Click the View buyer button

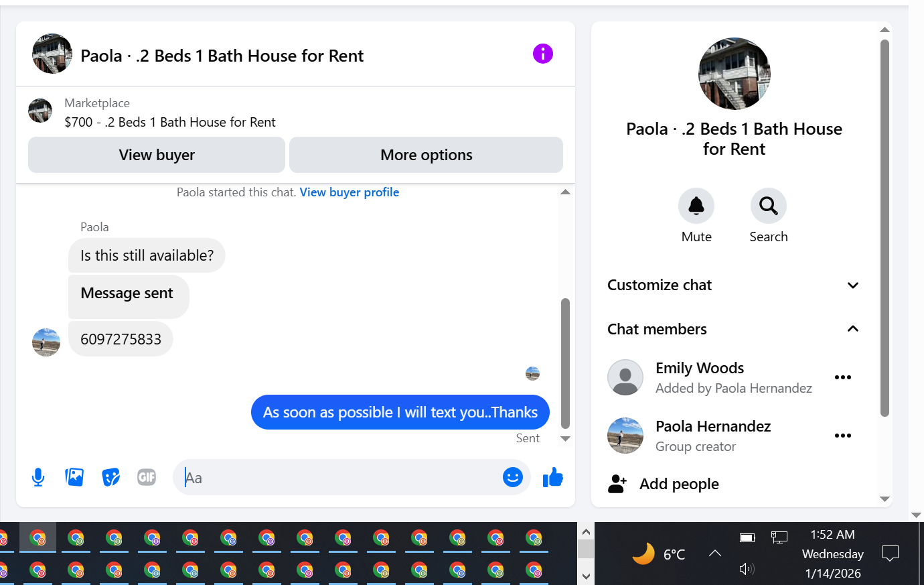click(157, 155)
